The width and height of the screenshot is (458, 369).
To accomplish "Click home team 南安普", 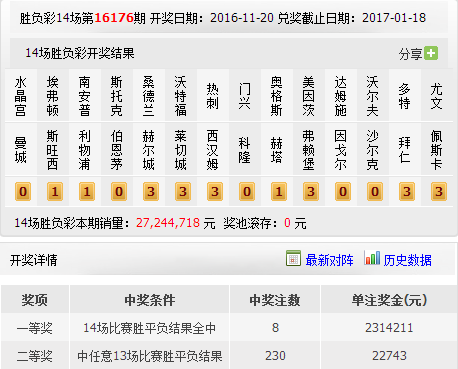I will (x=85, y=96).
